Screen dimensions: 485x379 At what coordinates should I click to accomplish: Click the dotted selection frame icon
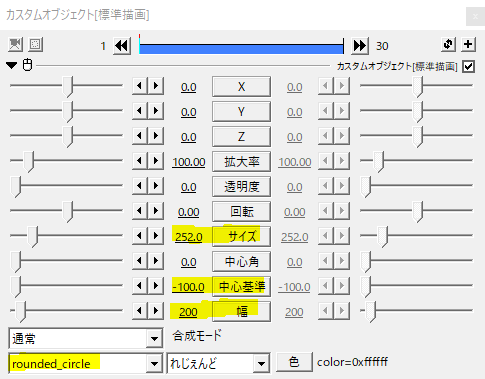point(35,44)
